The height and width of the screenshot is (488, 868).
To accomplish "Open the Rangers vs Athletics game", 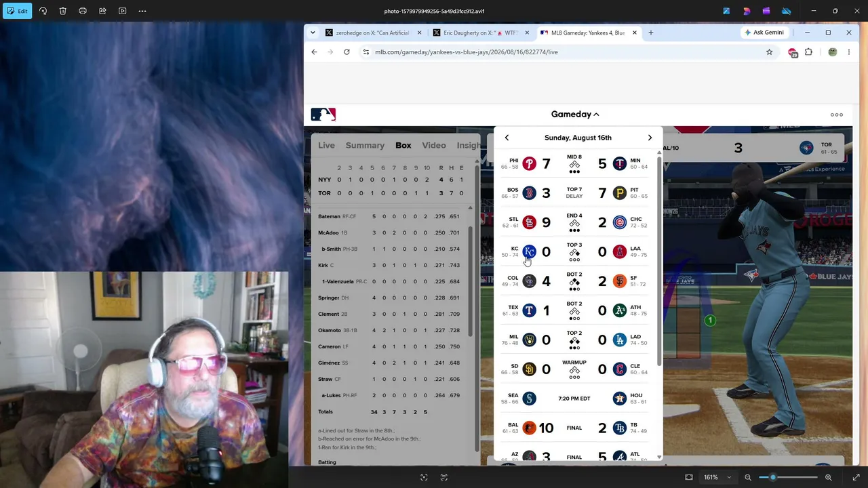I will pyautogui.click(x=574, y=310).
